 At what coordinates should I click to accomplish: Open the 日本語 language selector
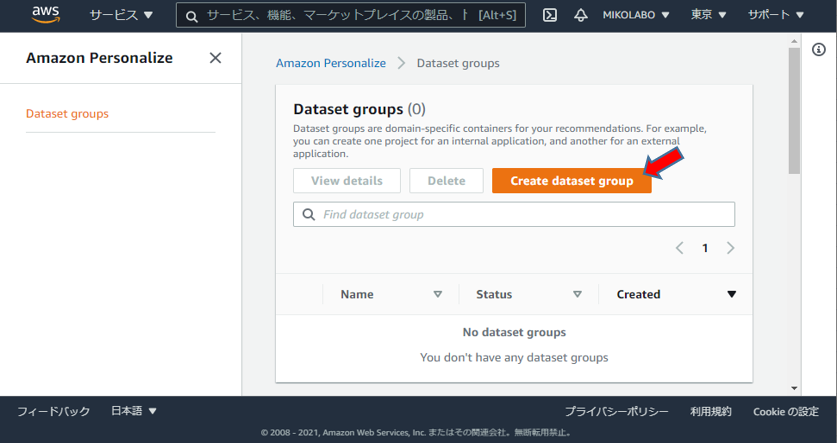pos(134,411)
